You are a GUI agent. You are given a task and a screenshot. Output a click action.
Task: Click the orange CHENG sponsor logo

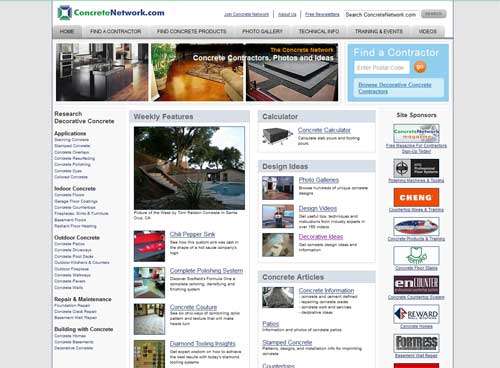(x=416, y=197)
